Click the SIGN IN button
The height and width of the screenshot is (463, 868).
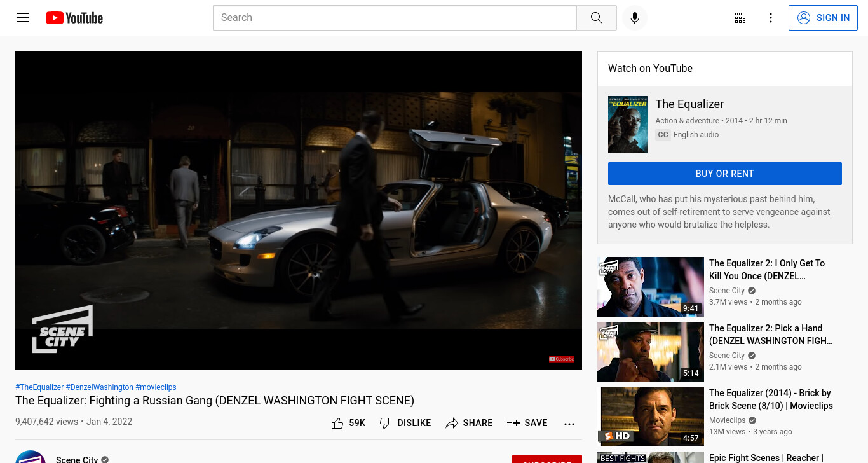[x=823, y=18]
